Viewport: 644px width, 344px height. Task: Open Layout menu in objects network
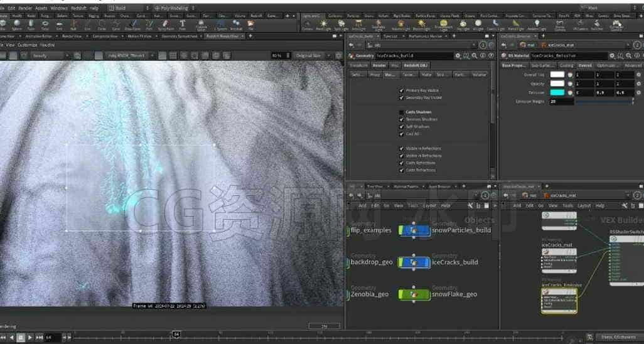pyautogui.click(x=429, y=205)
